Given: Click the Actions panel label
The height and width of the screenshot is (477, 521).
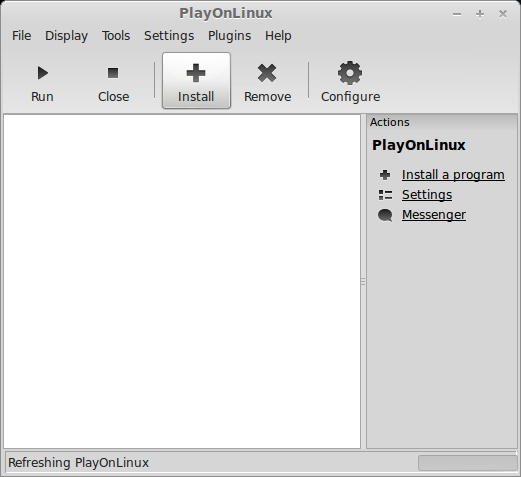Looking at the screenshot, I should [389, 122].
